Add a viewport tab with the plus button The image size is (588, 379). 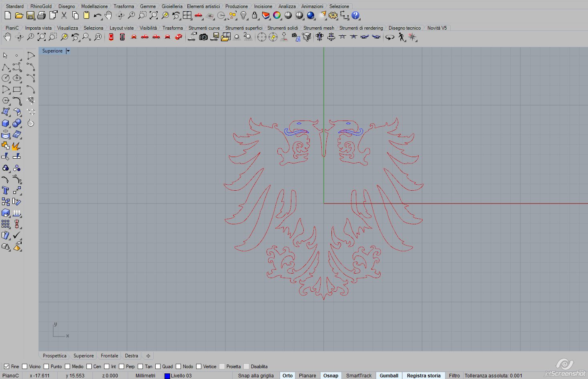point(148,356)
